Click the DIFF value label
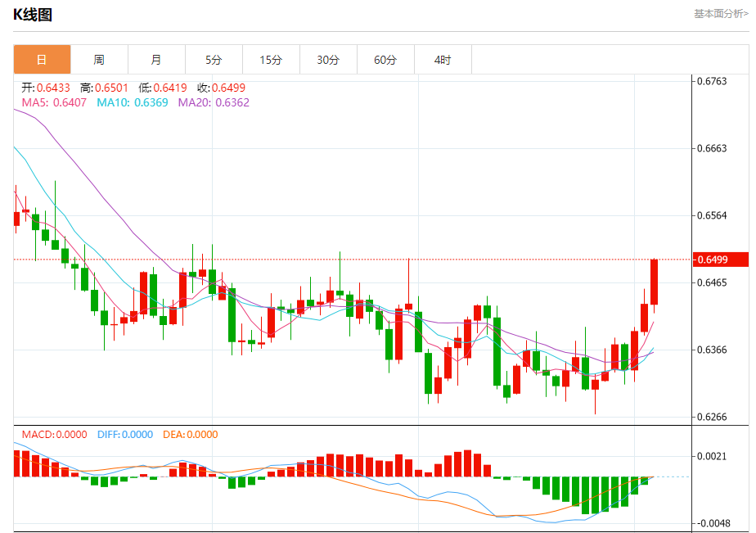 pyautogui.click(x=125, y=435)
